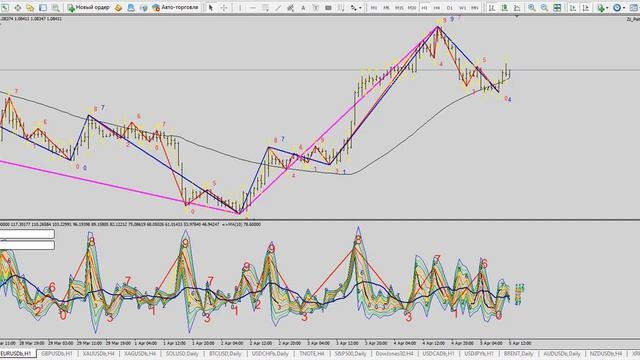Select the diagonal trendline tool

[x=278, y=8]
